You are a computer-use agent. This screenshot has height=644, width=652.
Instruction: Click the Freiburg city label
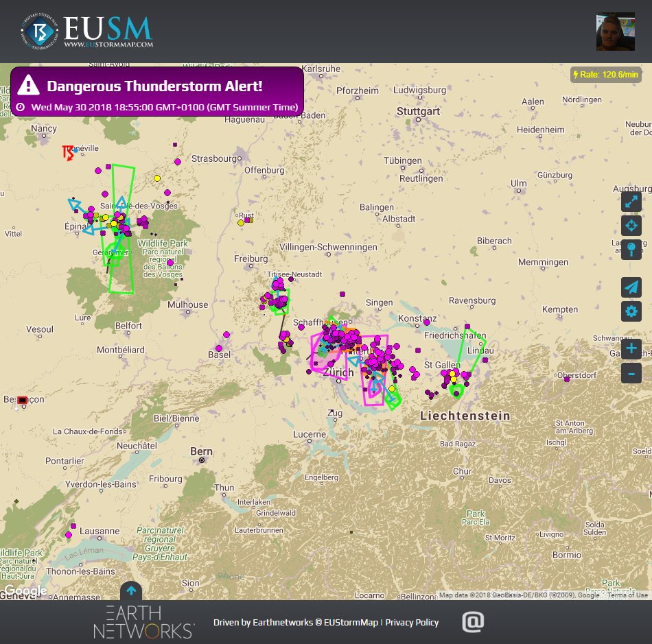(251, 259)
